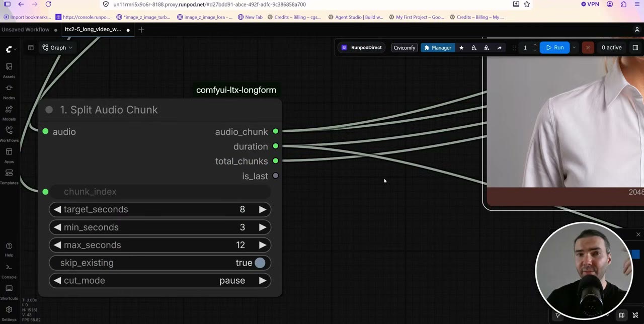The height and width of the screenshot is (324, 644).
Task: Open the Help menu in sidebar
Action: tap(9, 250)
